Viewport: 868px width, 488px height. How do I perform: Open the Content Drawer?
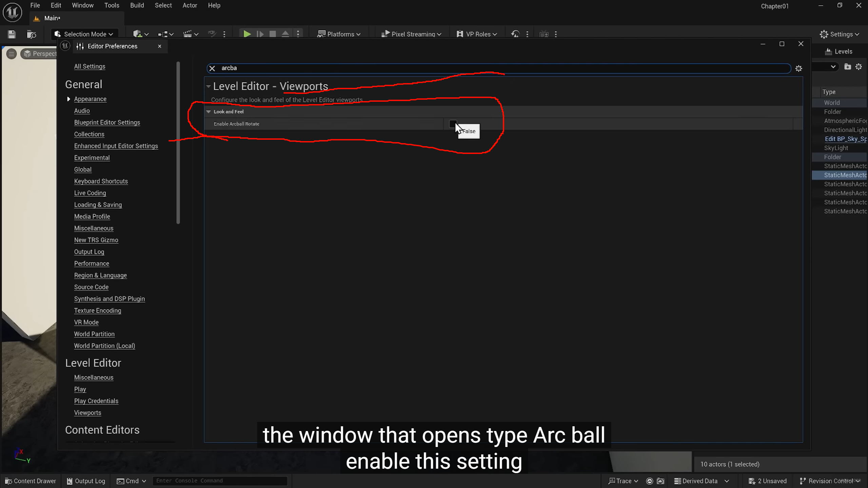pos(31,481)
